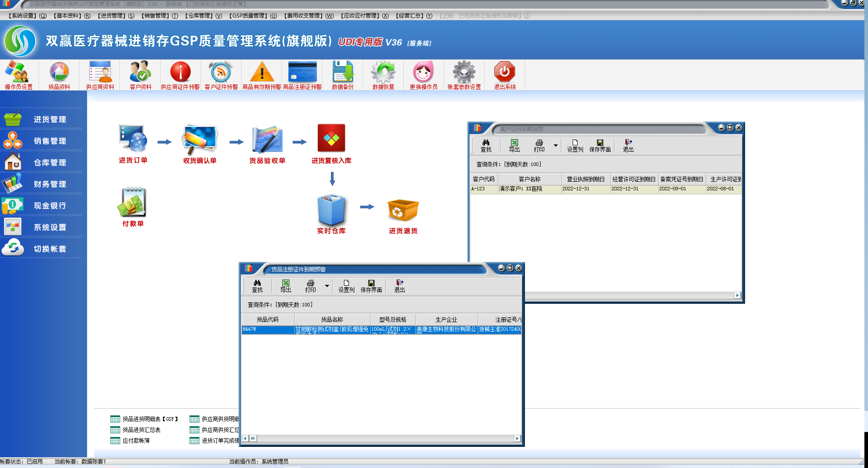Select 系统设置 in sidebar
This screenshot has height=468, width=868.
41,227
